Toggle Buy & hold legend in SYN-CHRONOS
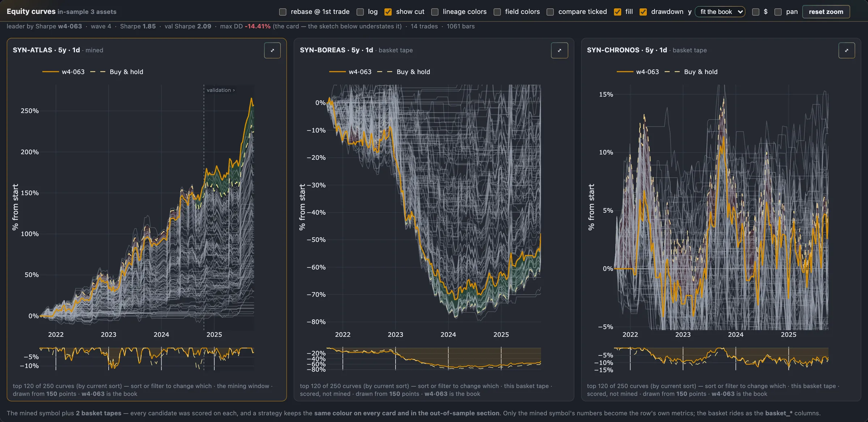This screenshot has height=422, width=868. point(691,72)
